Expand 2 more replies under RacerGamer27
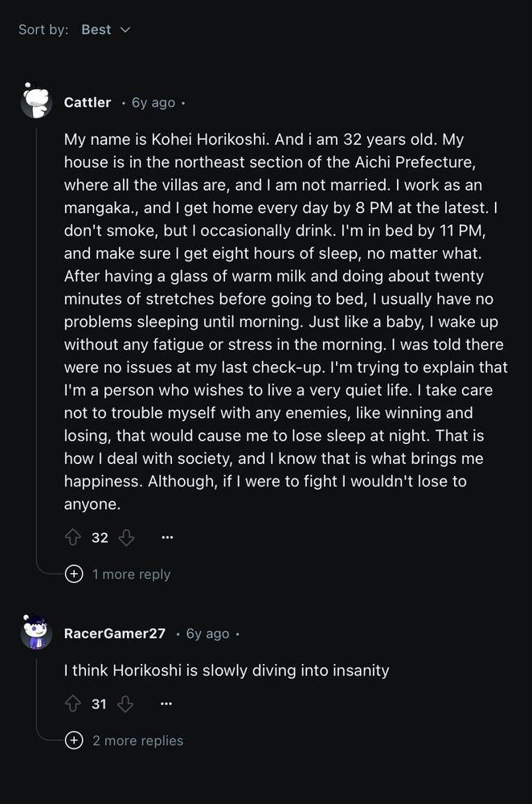The image size is (532, 804). (137, 740)
